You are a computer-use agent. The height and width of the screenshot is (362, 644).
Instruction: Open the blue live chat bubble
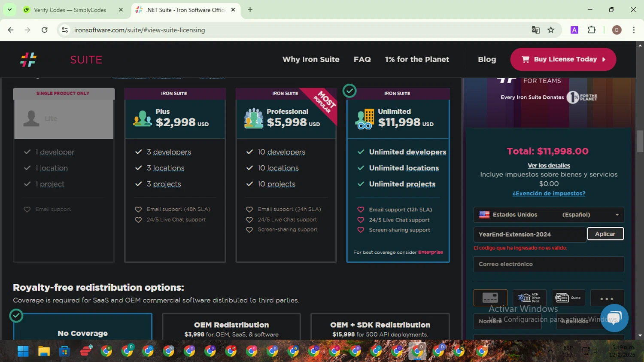point(614,318)
